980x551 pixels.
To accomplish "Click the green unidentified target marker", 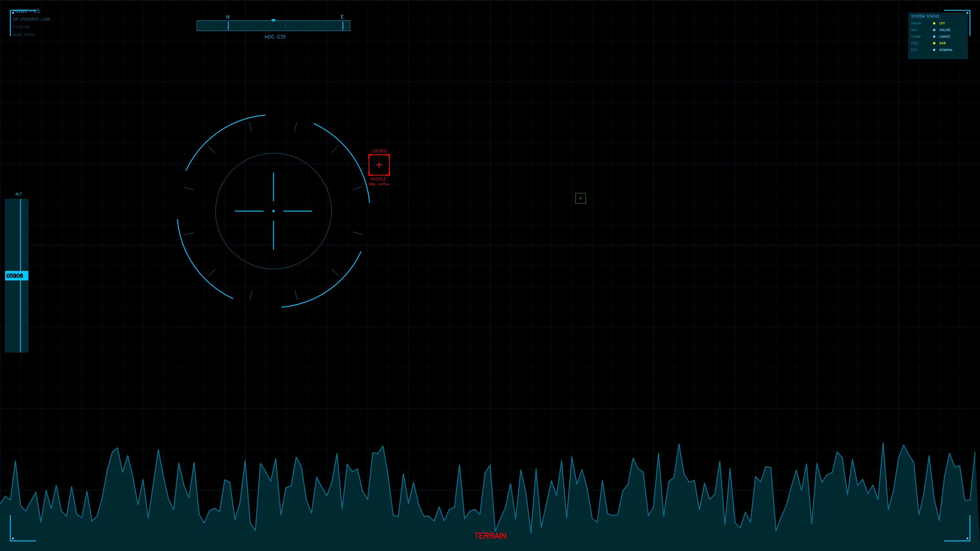I will (581, 198).
